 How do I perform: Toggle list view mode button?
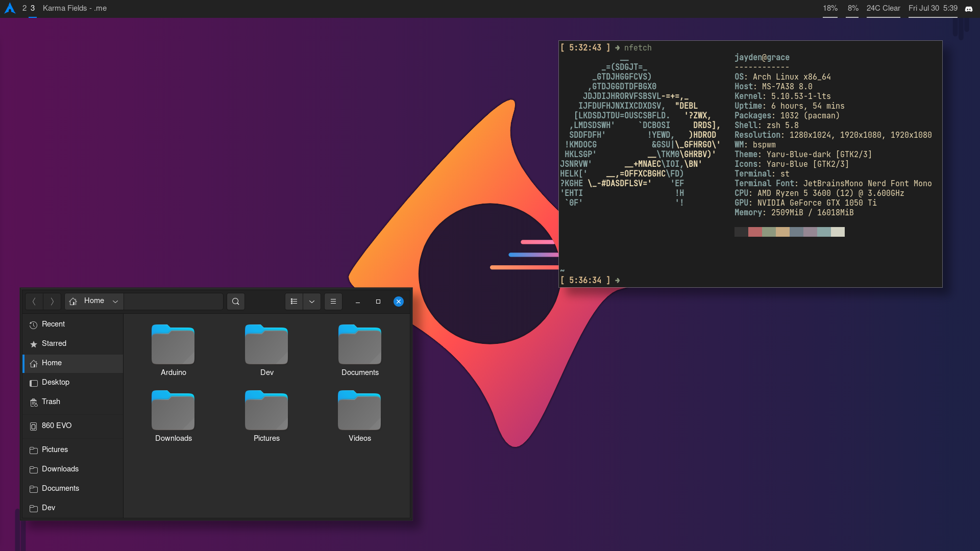[x=294, y=302]
